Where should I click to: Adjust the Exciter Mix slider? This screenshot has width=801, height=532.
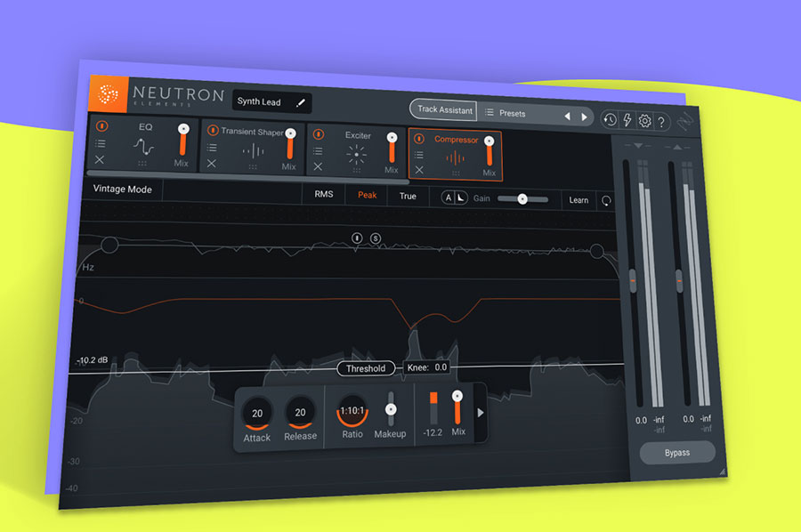click(x=392, y=148)
